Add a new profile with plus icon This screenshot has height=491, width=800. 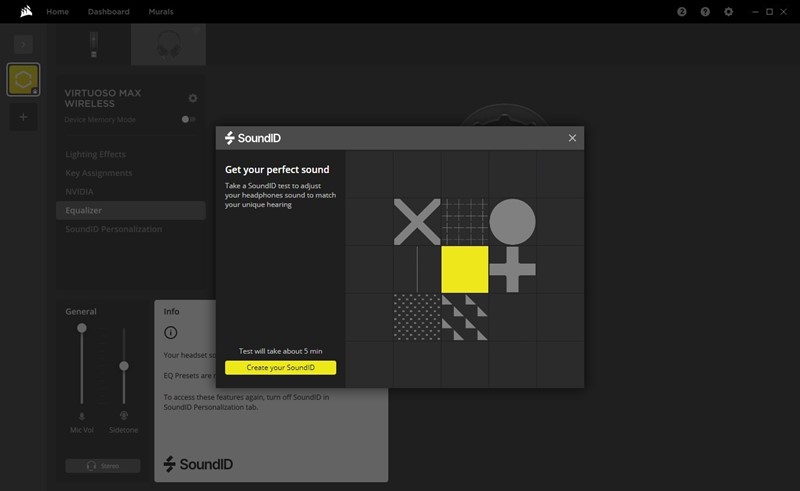23,117
